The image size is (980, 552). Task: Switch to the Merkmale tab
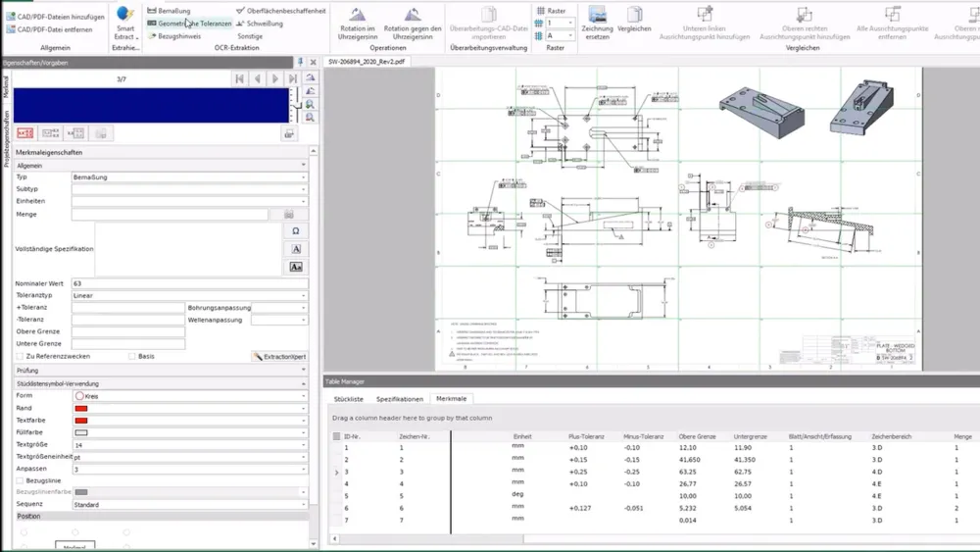pyautogui.click(x=451, y=399)
